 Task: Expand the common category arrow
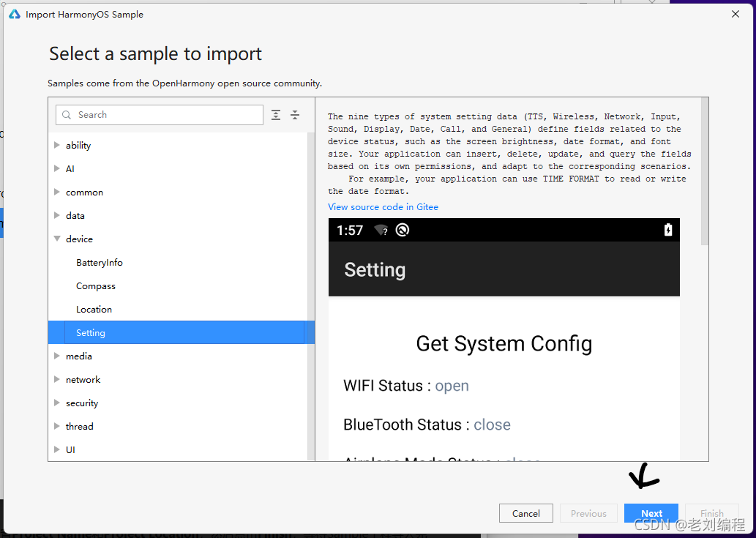tap(57, 192)
